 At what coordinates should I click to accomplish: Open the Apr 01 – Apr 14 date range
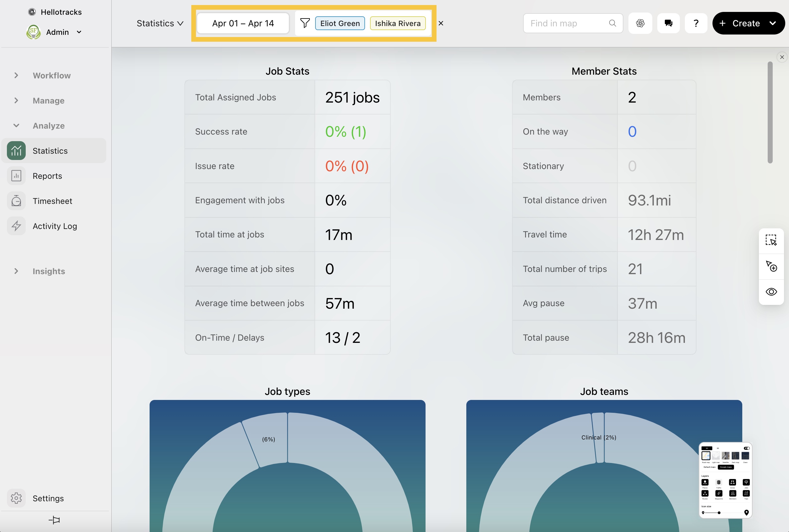point(243,23)
